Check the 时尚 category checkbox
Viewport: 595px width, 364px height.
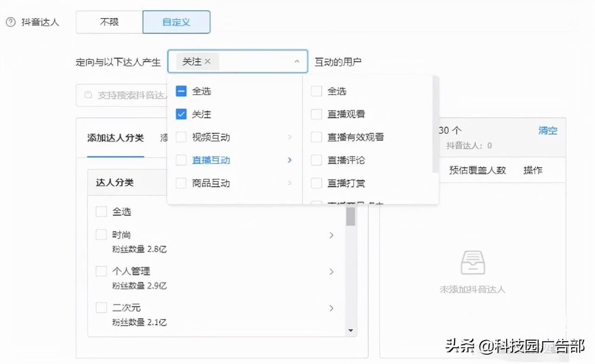pyautogui.click(x=101, y=234)
